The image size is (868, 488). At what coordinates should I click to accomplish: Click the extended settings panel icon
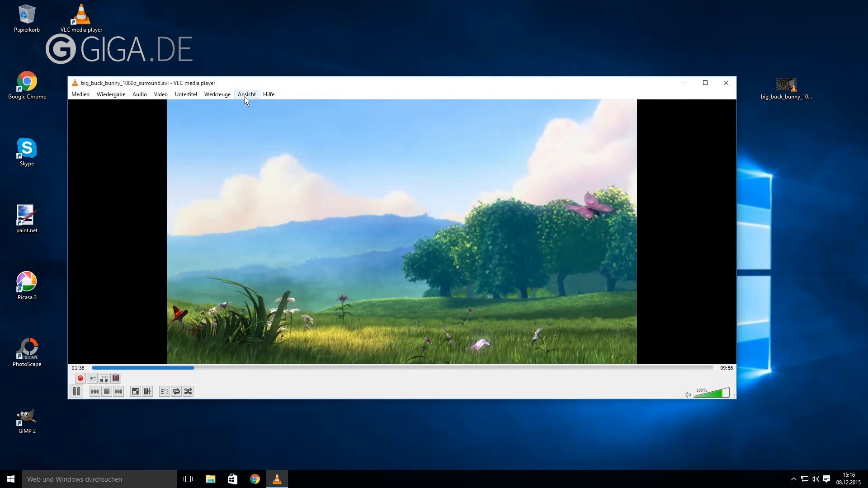pos(147,391)
